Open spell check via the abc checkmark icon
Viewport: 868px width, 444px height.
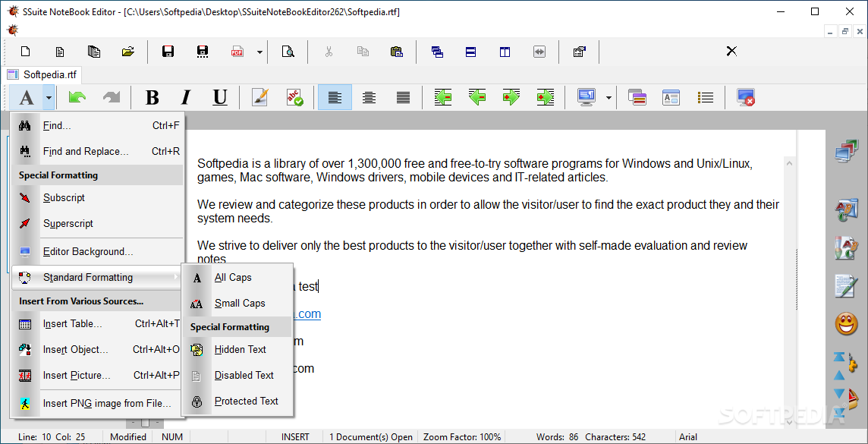[x=294, y=97]
